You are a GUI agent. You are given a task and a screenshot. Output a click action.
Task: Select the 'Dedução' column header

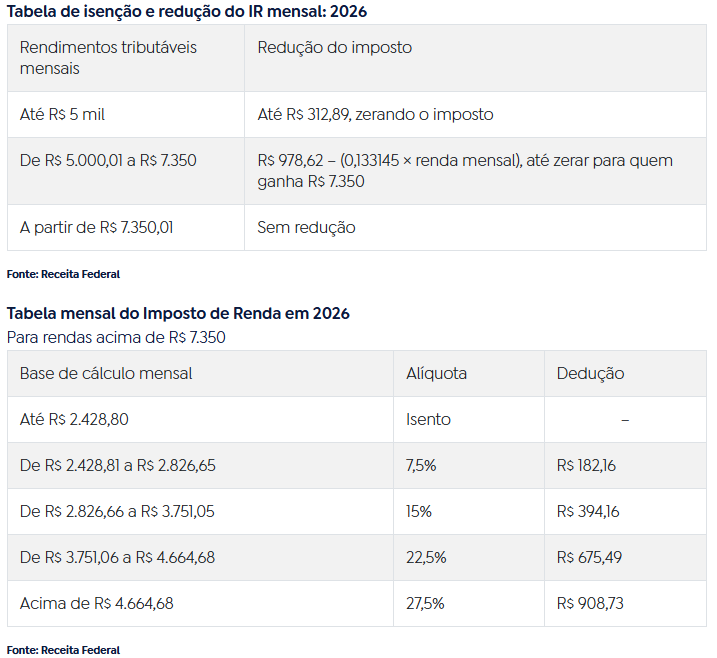pyautogui.click(x=590, y=373)
